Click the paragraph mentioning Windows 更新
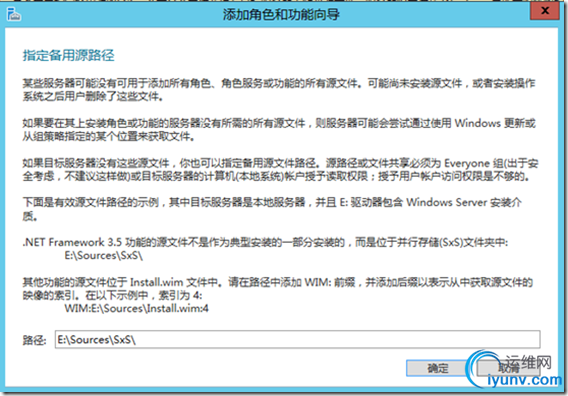 coord(279,130)
